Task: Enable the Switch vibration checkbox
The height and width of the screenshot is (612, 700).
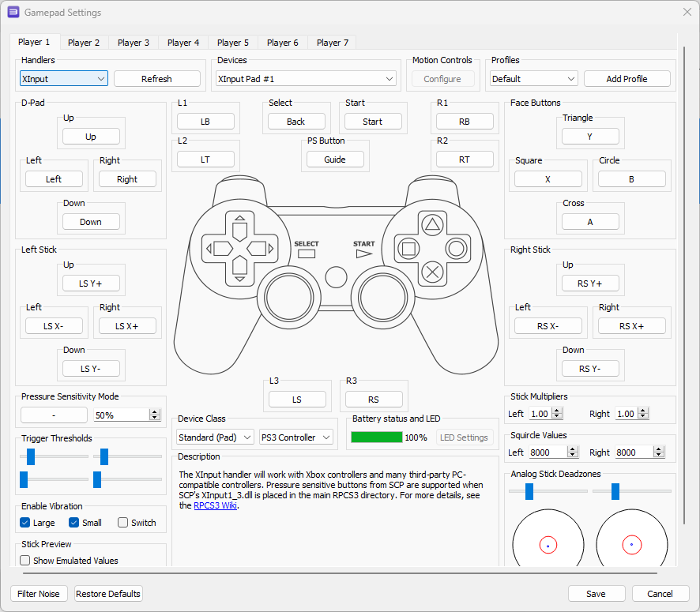Action: 123,523
